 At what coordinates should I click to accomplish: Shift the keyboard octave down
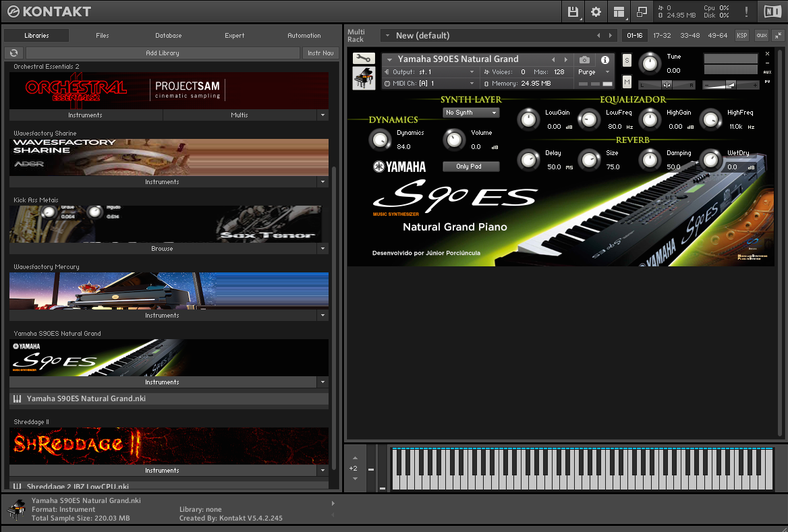point(356,478)
